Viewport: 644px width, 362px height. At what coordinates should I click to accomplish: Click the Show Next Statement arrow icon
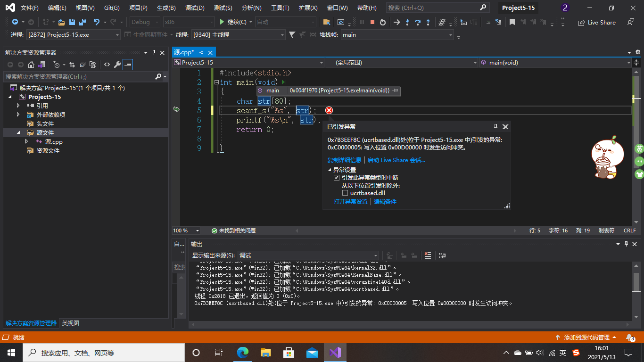coord(396,22)
